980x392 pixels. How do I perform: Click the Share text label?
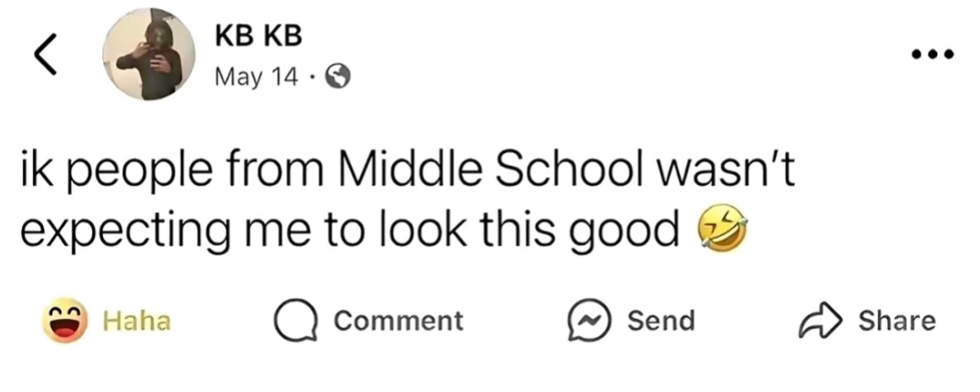coord(897,321)
